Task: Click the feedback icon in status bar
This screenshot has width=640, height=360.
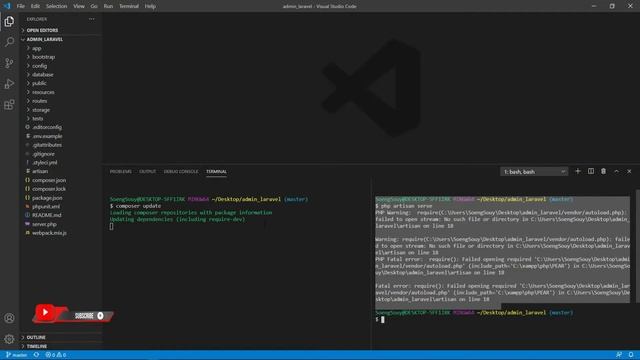Action: [x=619, y=355]
